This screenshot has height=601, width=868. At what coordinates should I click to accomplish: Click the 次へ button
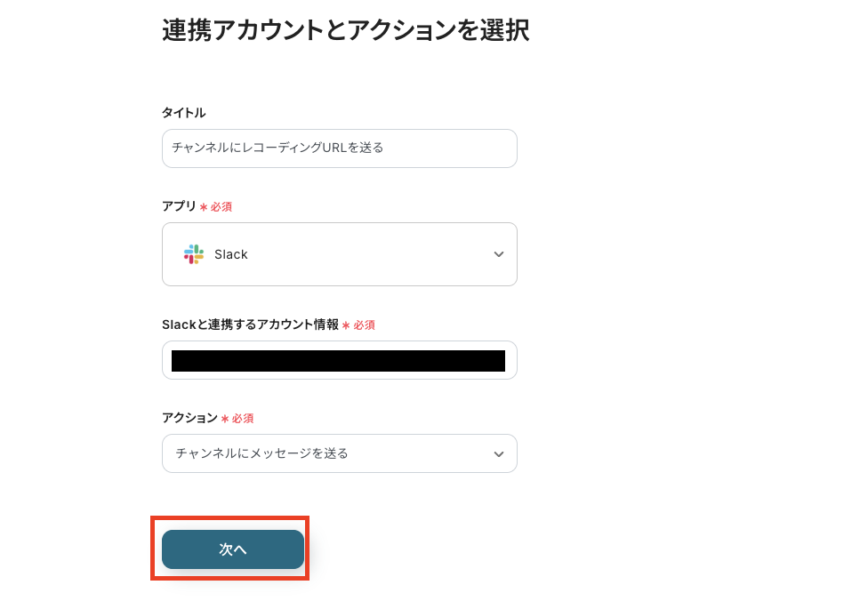click(x=231, y=549)
